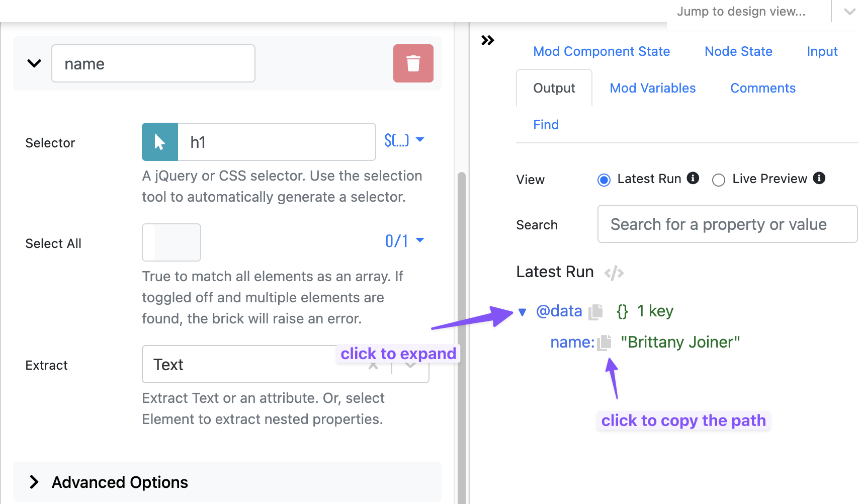This screenshot has width=858, height=504.
Task: Expand Advanced Options section
Action: pyautogui.click(x=34, y=482)
